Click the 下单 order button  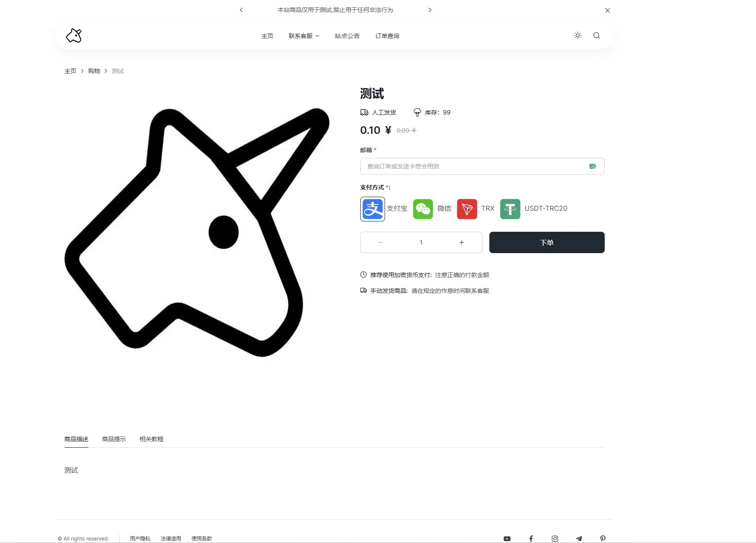547,242
